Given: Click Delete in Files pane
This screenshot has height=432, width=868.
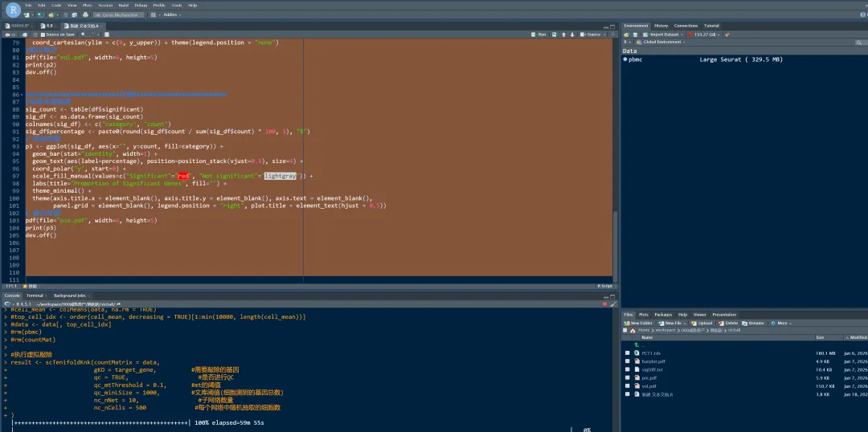Looking at the screenshot, I should point(728,323).
